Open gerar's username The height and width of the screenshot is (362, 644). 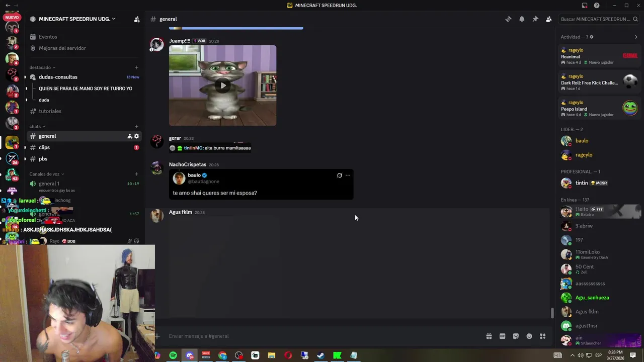click(175, 138)
